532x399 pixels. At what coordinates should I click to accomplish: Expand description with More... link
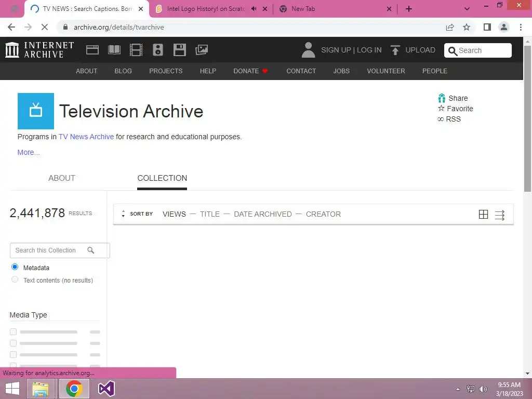29,152
